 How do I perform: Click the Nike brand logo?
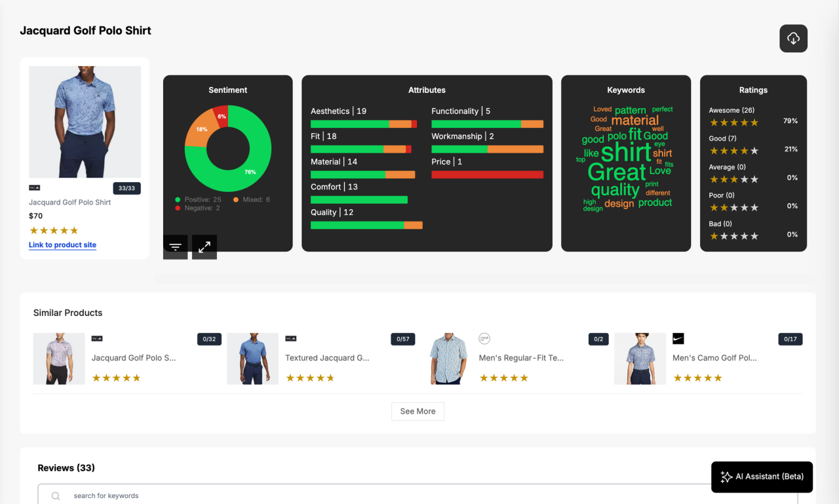(678, 339)
